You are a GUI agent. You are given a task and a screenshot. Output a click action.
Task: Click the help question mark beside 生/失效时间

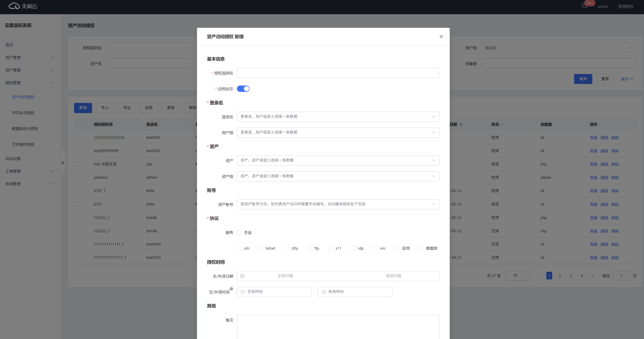pos(231,288)
